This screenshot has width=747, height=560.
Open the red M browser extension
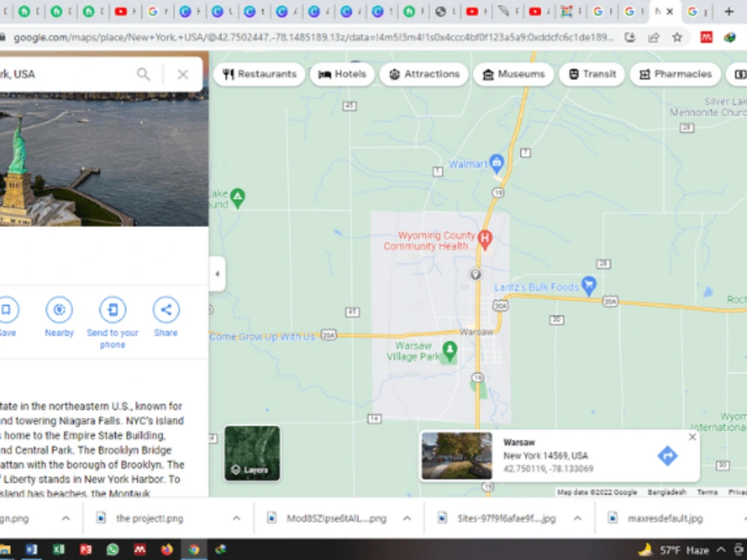pos(706,37)
